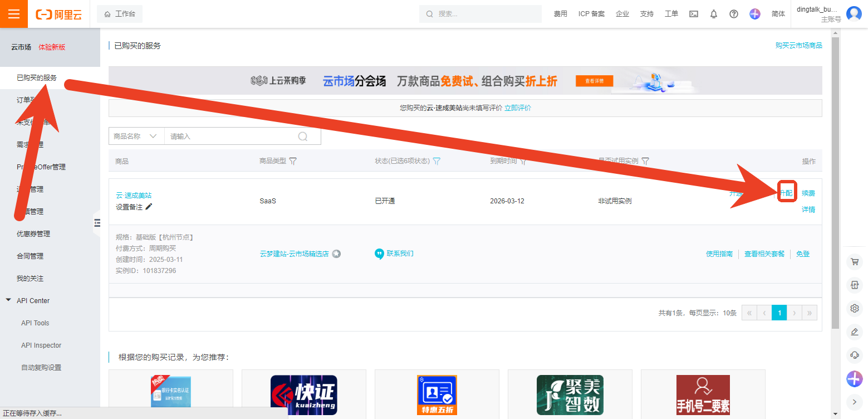Click 购买云市场商品 link

[799, 46]
